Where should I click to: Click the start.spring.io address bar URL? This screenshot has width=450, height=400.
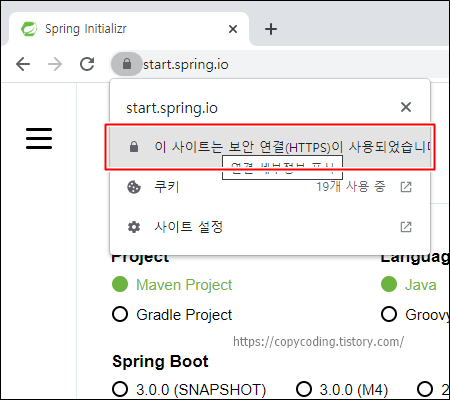pyautogui.click(x=186, y=64)
